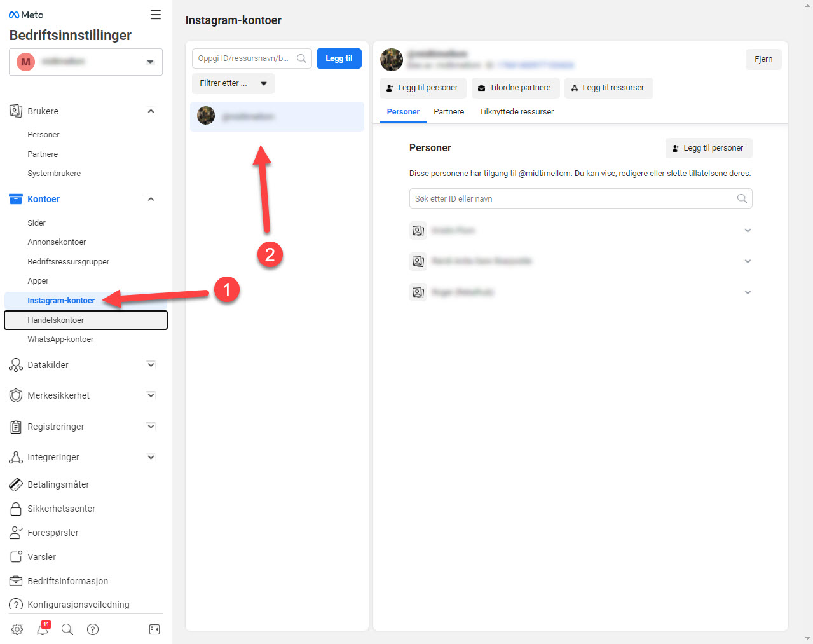This screenshot has height=644, width=813.
Task: Open the Filtrer etter dropdown
Action: point(233,83)
